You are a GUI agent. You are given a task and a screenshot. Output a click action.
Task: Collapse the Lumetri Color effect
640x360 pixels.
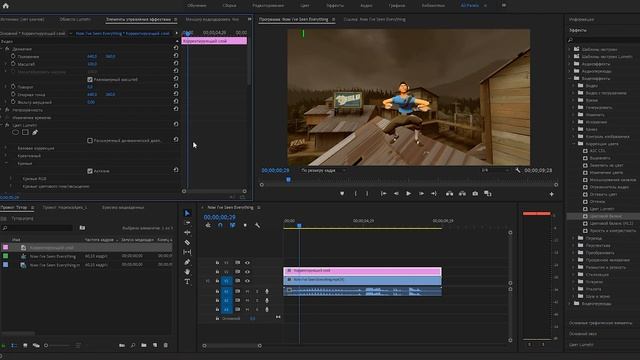tap(2, 125)
